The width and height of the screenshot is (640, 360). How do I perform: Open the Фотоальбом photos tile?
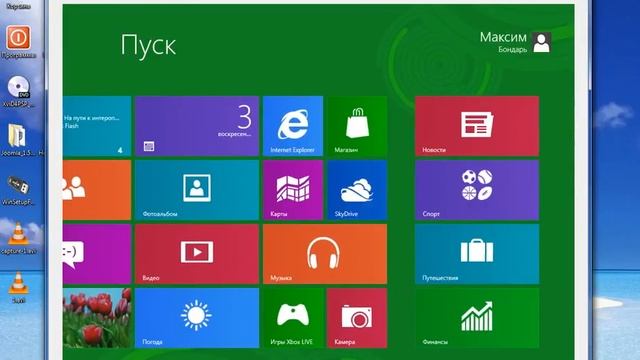point(197,190)
